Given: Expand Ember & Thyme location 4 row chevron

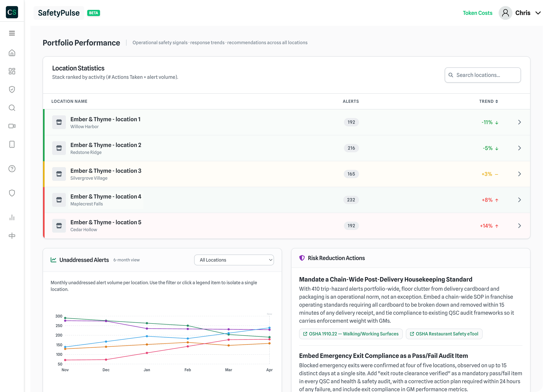Looking at the screenshot, I should (519, 200).
